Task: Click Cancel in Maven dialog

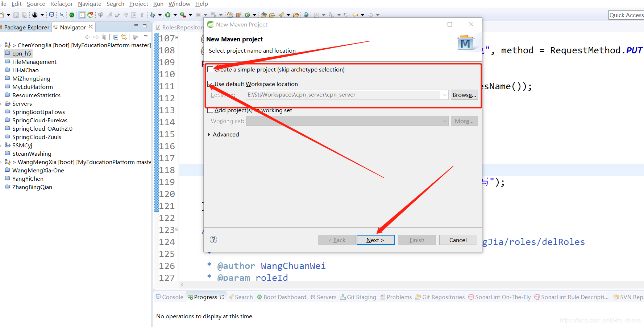Action: pos(458,240)
